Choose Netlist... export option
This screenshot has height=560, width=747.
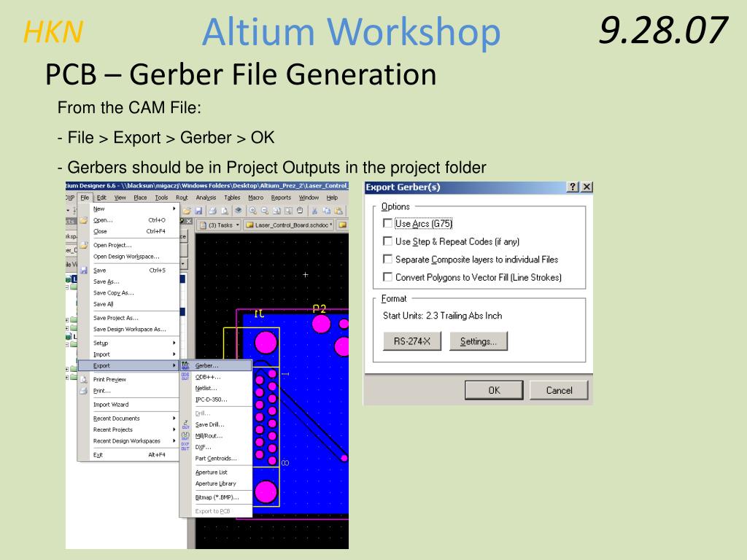tap(206, 388)
